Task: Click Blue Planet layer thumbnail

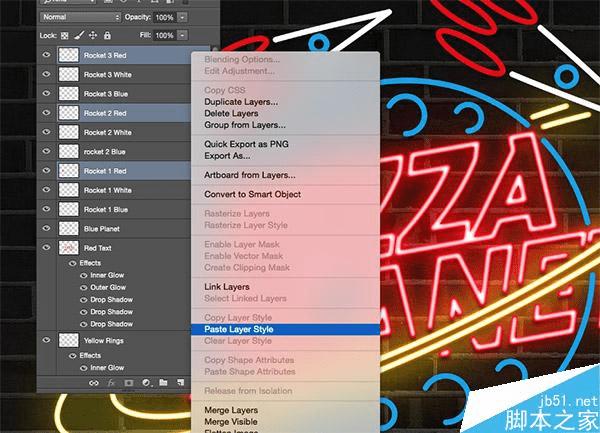Action: 69,228
